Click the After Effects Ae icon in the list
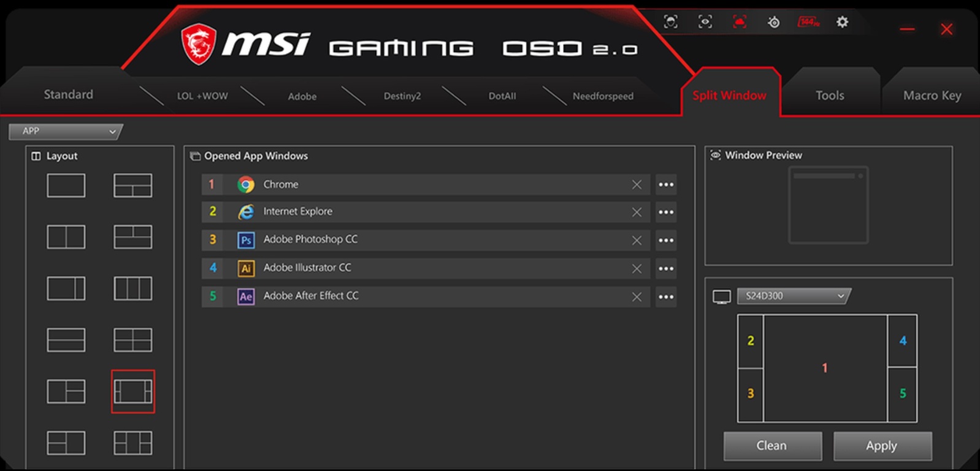The width and height of the screenshot is (980, 471). pyautogui.click(x=246, y=296)
